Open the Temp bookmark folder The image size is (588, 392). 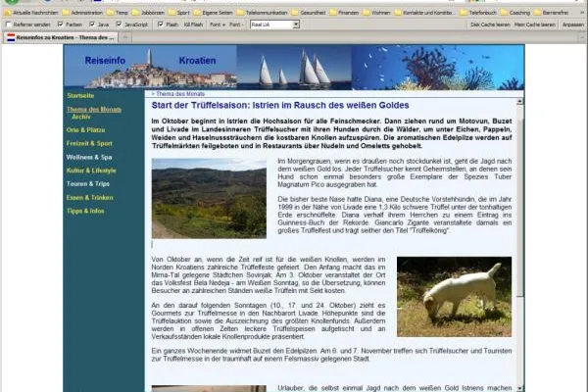[118, 13]
